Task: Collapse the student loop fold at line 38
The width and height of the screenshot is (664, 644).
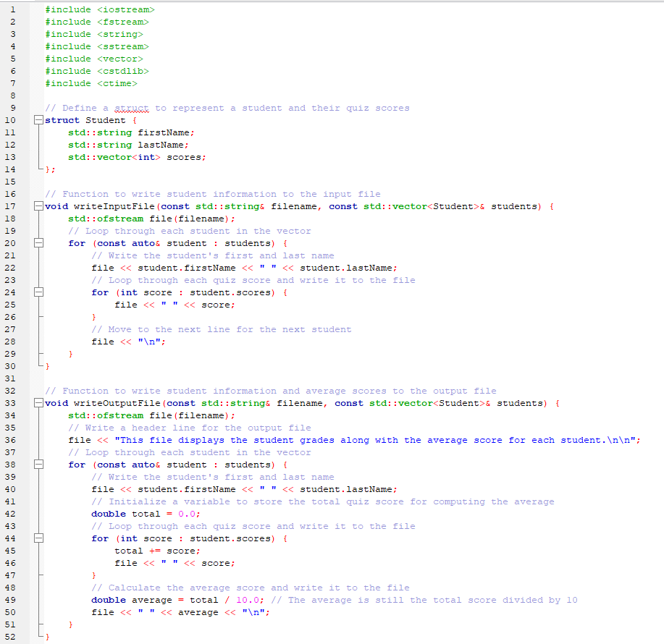Action: [x=39, y=464]
